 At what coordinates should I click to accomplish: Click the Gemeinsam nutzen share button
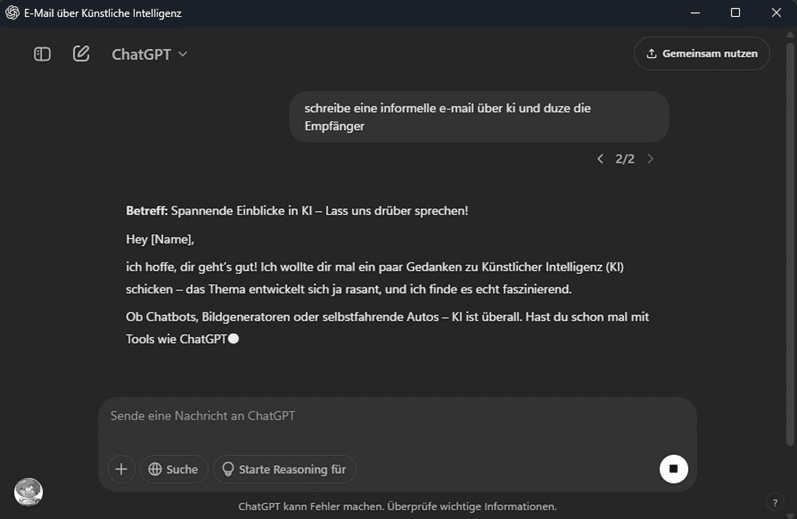point(701,54)
